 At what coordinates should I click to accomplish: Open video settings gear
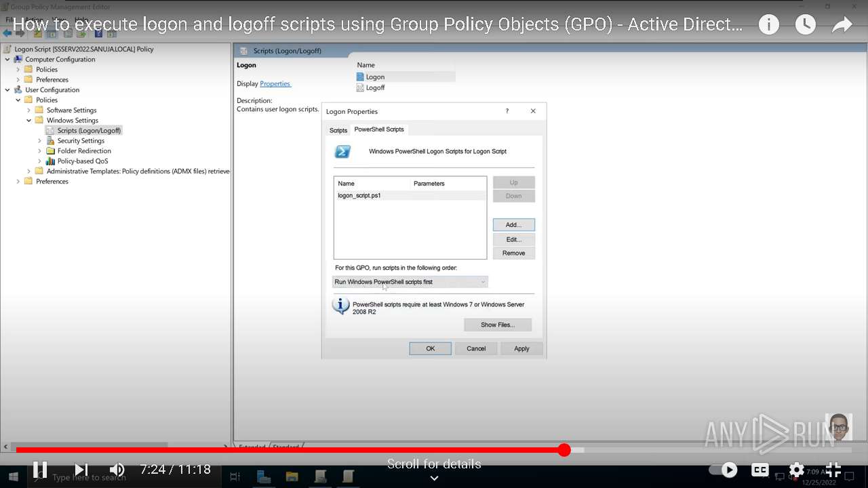click(x=797, y=470)
